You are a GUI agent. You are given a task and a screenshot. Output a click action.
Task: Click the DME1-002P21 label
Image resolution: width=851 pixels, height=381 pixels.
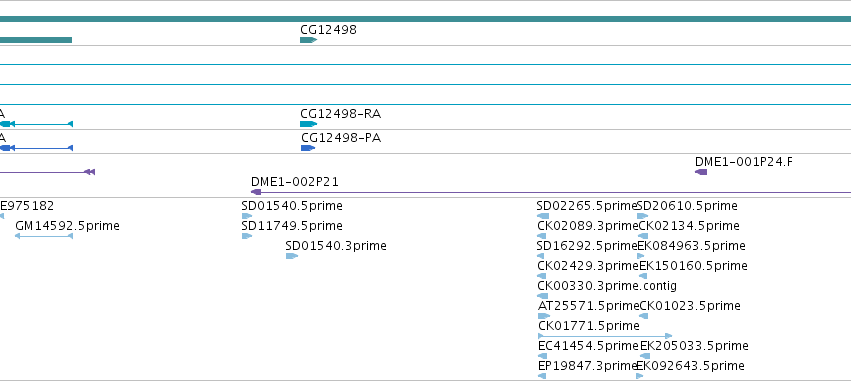pos(295,182)
